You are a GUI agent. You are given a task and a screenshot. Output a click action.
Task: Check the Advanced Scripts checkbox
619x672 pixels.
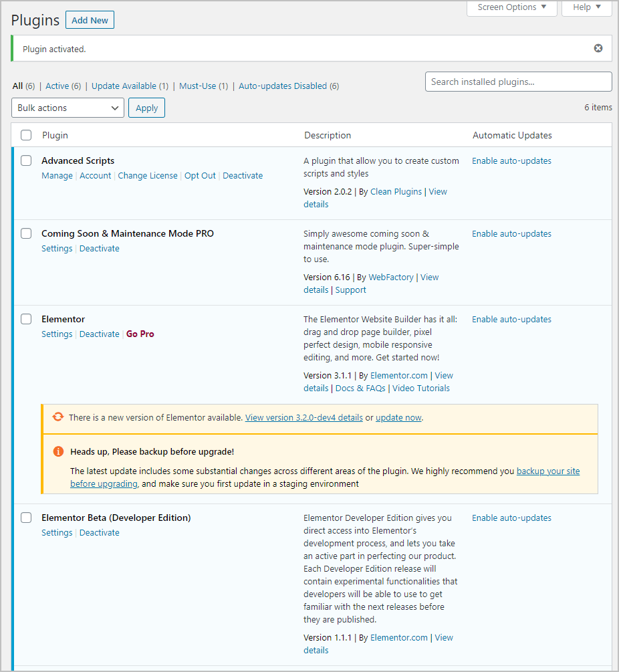25,160
